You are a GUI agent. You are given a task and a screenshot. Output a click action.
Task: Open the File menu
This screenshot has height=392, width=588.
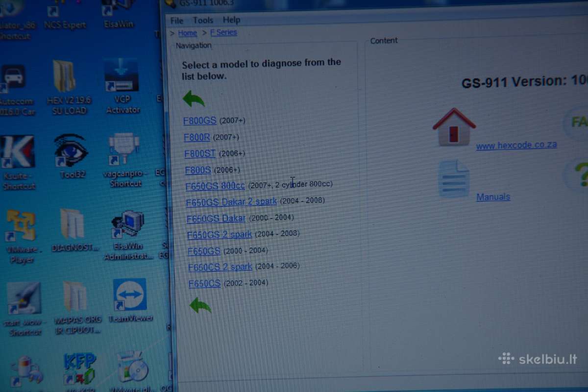point(176,21)
